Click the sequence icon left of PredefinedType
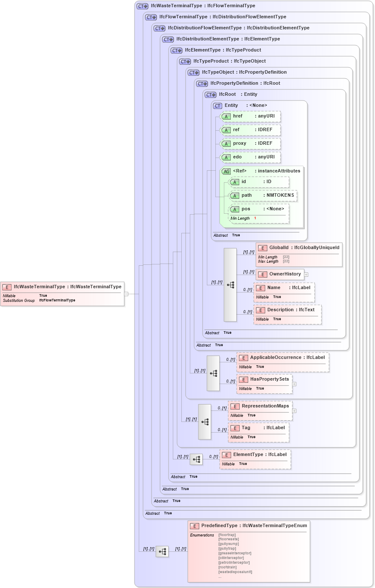Image resolution: width=375 pixels, height=588 pixels. pyautogui.click(x=162, y=551)
